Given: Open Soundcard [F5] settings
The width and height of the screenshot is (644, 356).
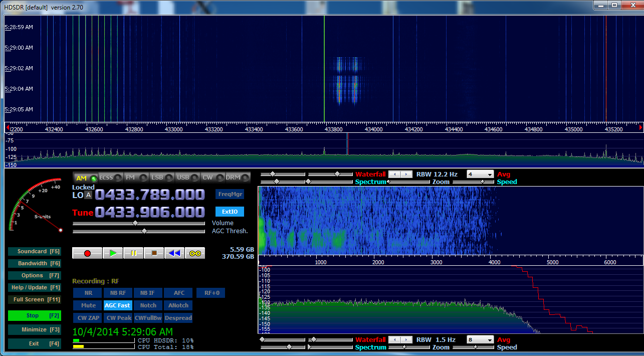Looking at the screenshot, I should click(35, 251).
